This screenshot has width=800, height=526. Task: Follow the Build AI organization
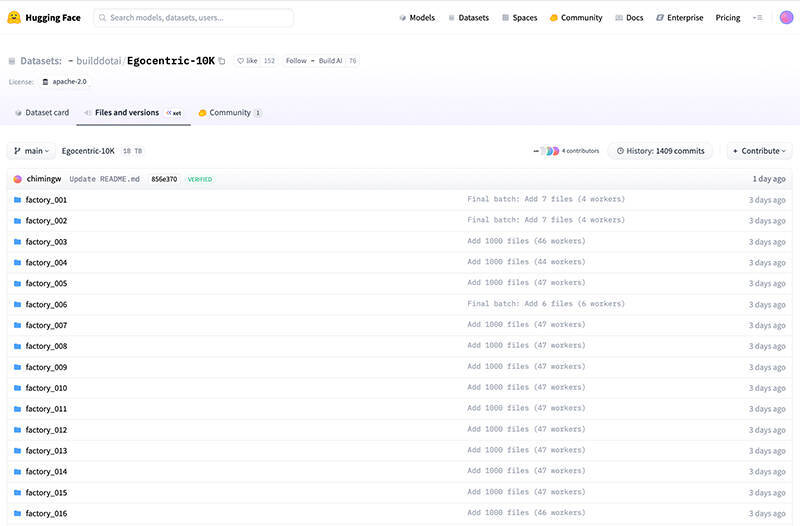tap(298, 61)
